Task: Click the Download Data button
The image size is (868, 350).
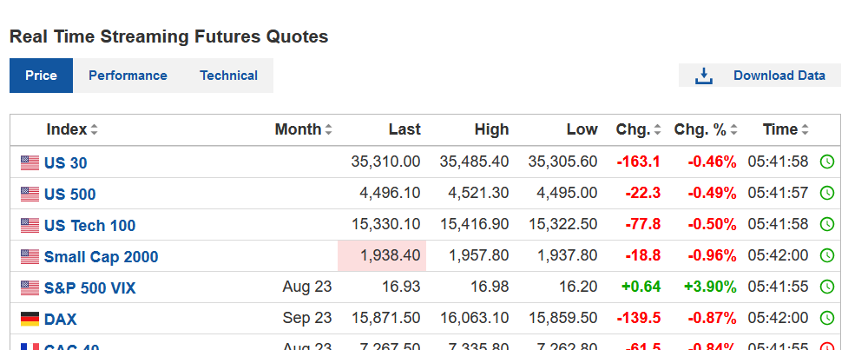Action: tap(779, 76)
